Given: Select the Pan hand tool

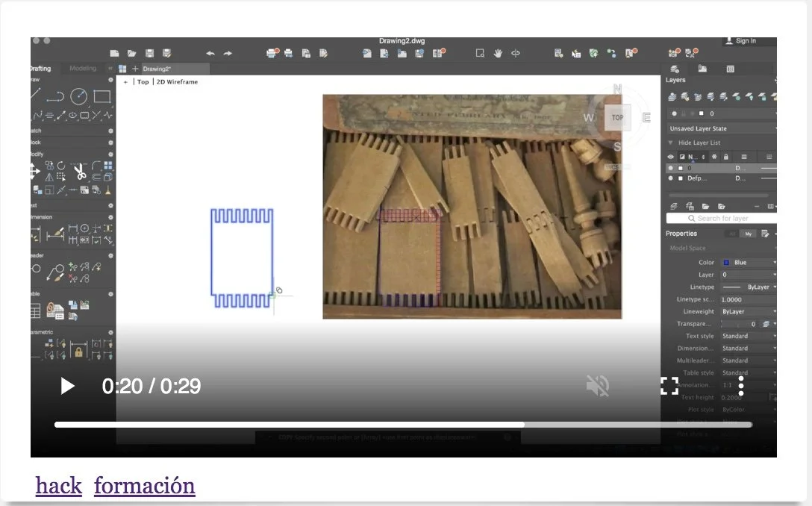Looking at the screenshot, I should tap(498, 53).
